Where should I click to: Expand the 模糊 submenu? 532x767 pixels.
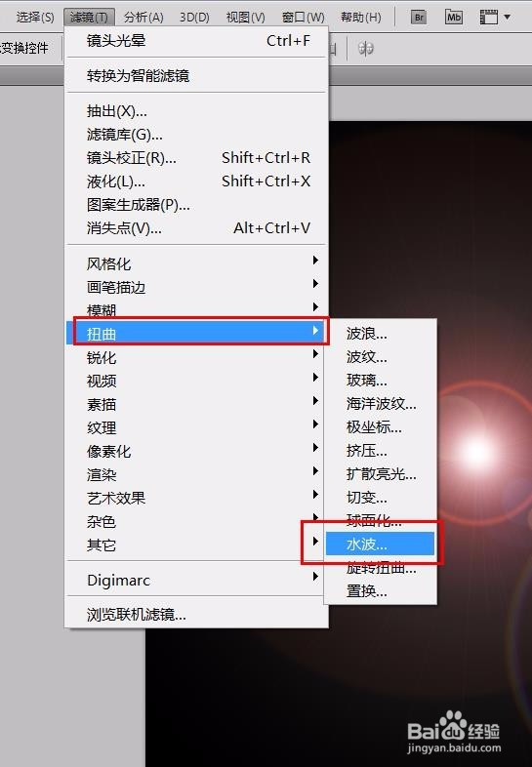[x=197, y=308]
